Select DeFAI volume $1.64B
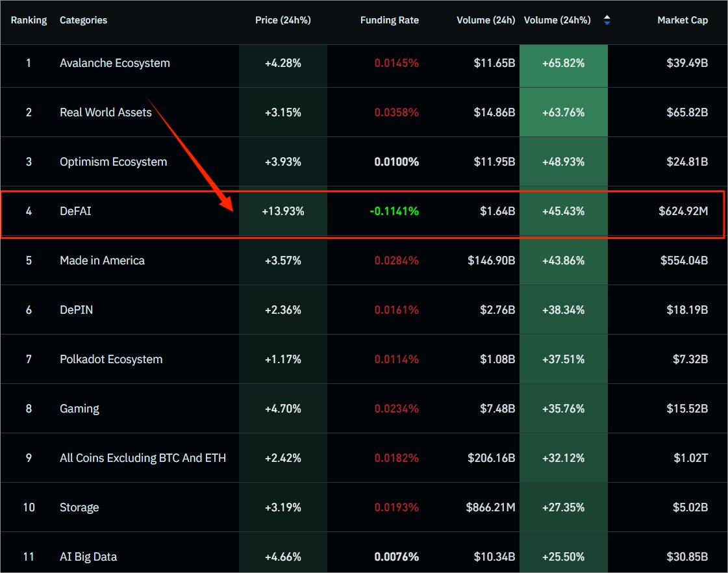Screen dimensions: 728x573 [497, 211]
